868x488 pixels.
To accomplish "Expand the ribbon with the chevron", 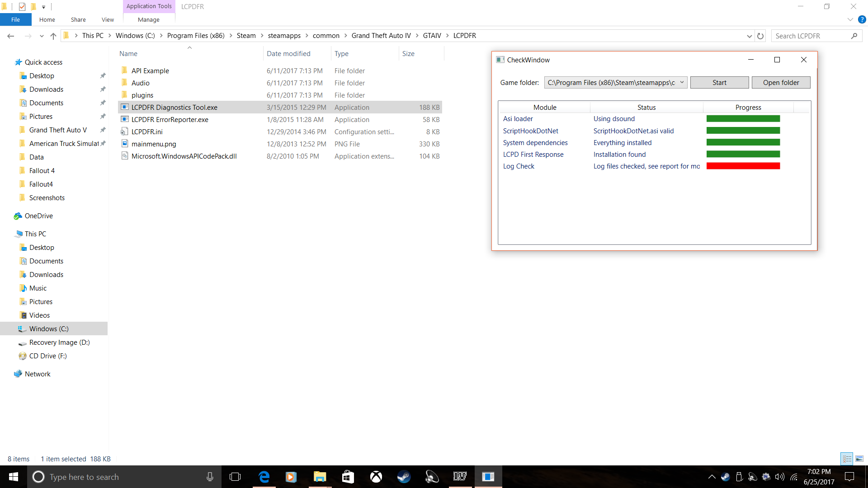I will 850,19.
